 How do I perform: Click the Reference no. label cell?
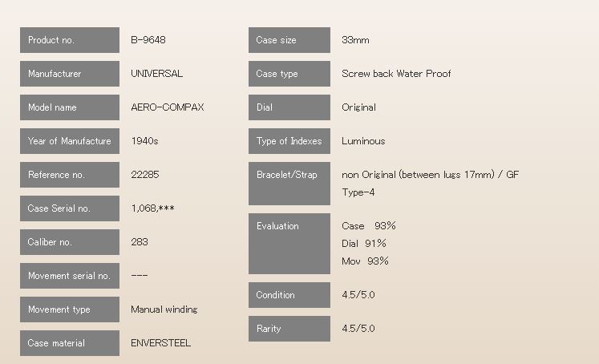point(70,175)
